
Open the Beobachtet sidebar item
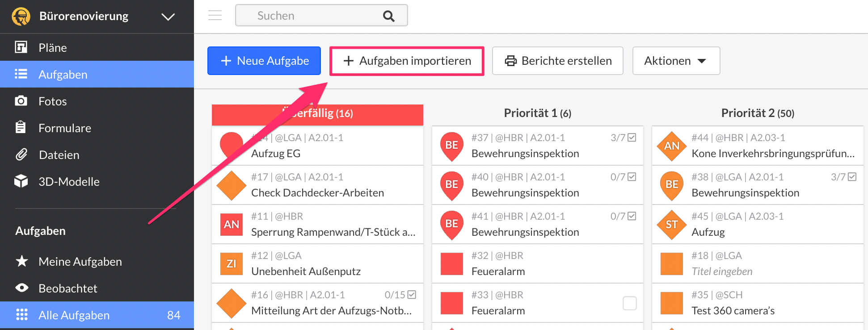coord(68,288)
